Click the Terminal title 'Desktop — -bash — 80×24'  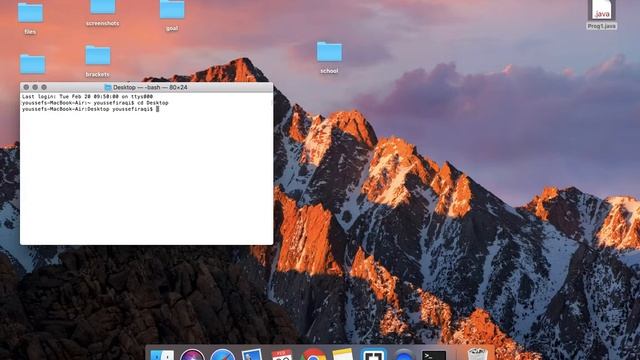pos(150,87)
